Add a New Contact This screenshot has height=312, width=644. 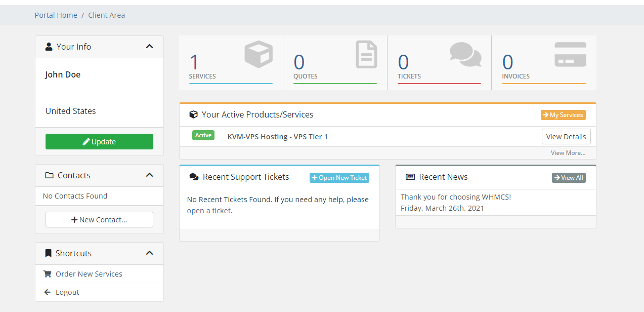99,220
